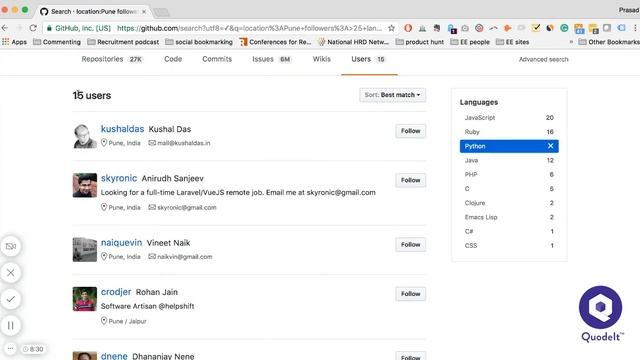Close the GitHub search browser tab
The height and width of the screenshot is (360, 640).
tap(144, 12)
